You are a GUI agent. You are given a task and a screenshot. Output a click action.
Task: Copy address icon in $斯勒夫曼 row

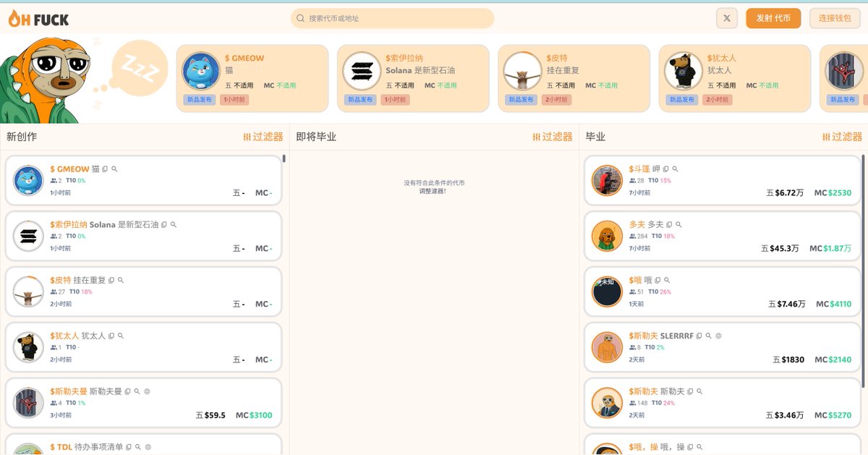[127, 391]
